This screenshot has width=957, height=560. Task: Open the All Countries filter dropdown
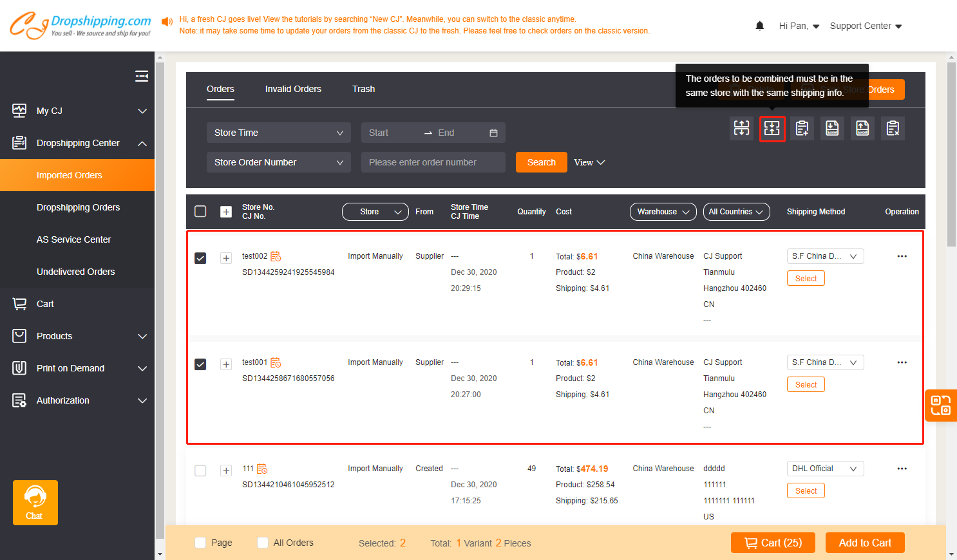[x=735, y=212]
